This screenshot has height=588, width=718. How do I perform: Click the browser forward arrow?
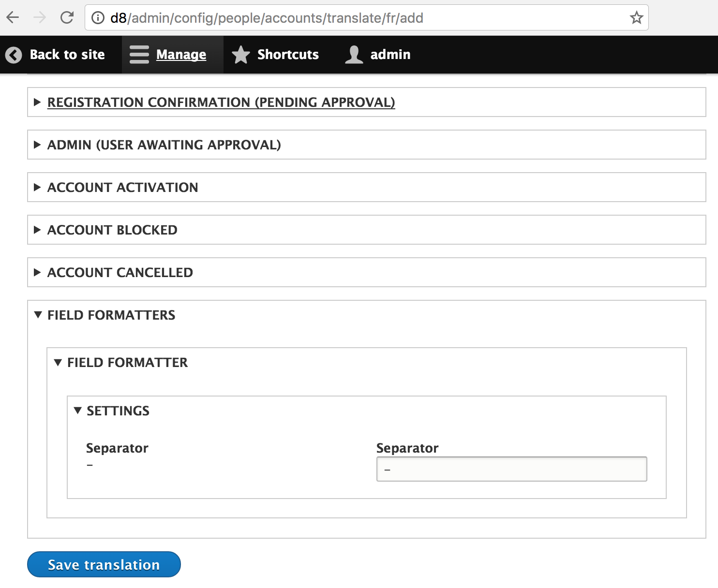coord(40,18)
